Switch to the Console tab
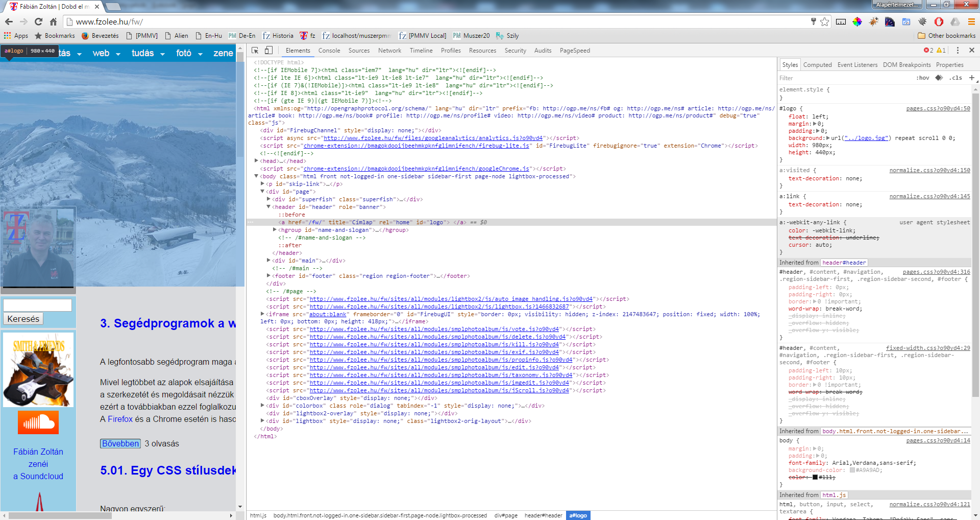Screen dimensions: 980x520 click(x=329, y=51)
